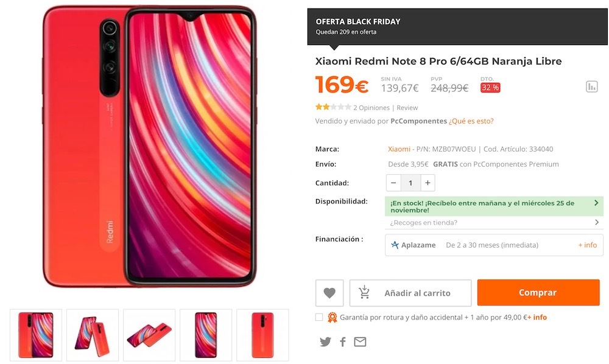Click '¿Qué es esto?' seller info link
Viewport: 609px width, 364px height.
471,121
